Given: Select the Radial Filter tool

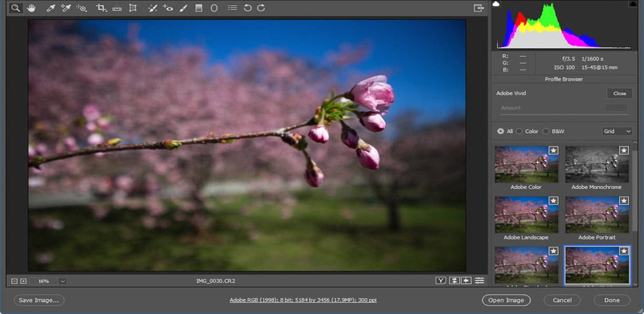Looking at the screenshot, I should pyautogui.click(x=214, y=8).
